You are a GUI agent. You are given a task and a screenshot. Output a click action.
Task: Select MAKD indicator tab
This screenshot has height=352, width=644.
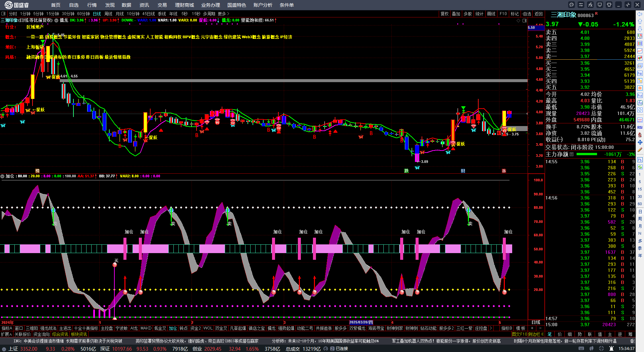(146, 328)
